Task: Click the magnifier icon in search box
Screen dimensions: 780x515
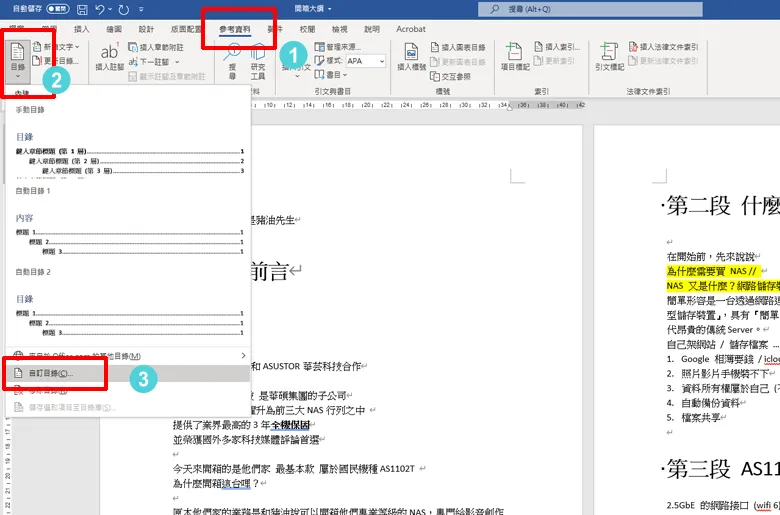Action: (x=494, y=9)
